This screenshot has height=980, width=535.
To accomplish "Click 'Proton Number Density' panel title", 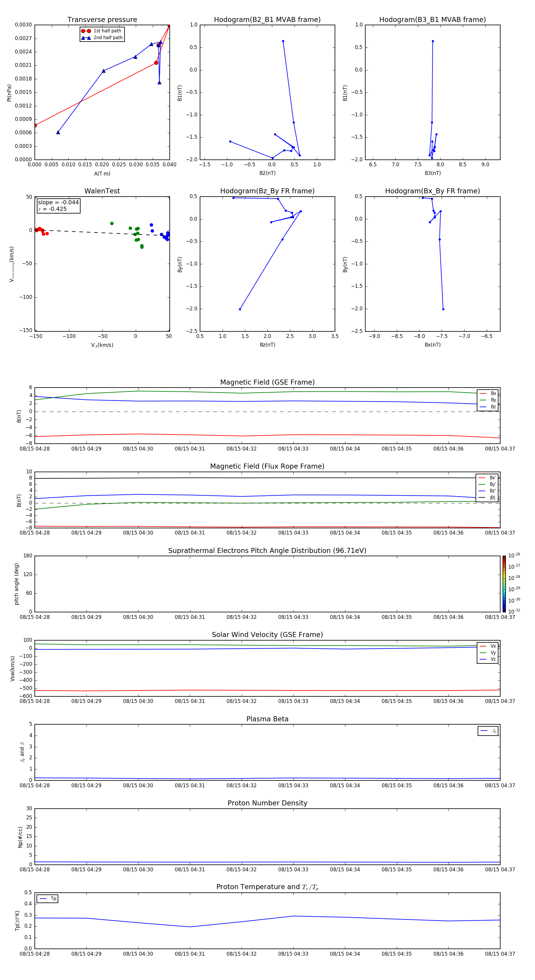I will [267, 803].
